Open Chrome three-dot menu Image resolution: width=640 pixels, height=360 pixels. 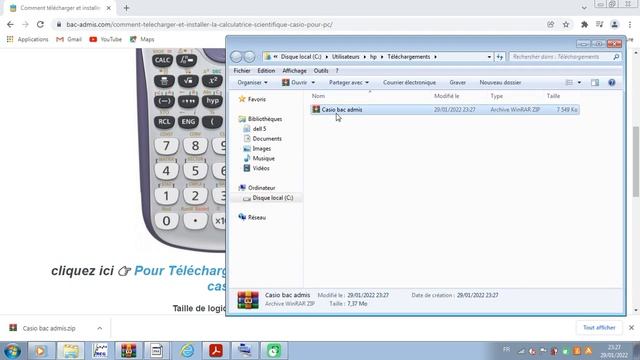[630, 24]
